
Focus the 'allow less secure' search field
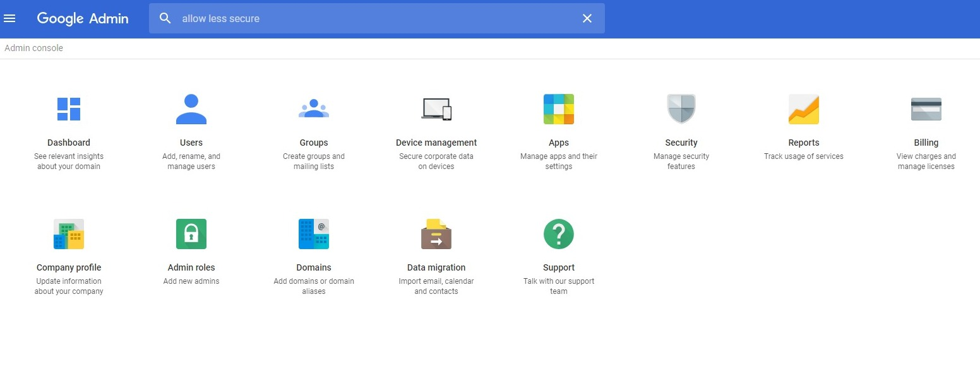(376, 18)
